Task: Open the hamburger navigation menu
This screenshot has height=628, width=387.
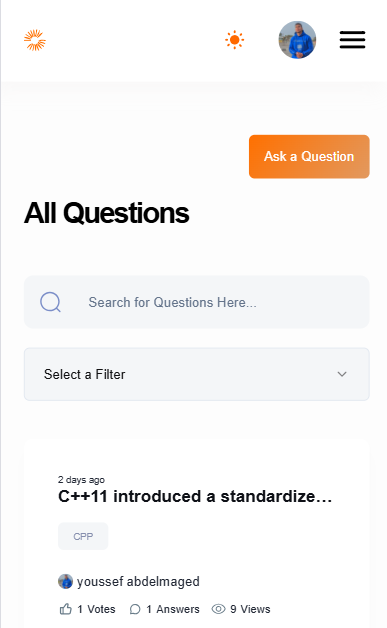Action: point(352,40)
